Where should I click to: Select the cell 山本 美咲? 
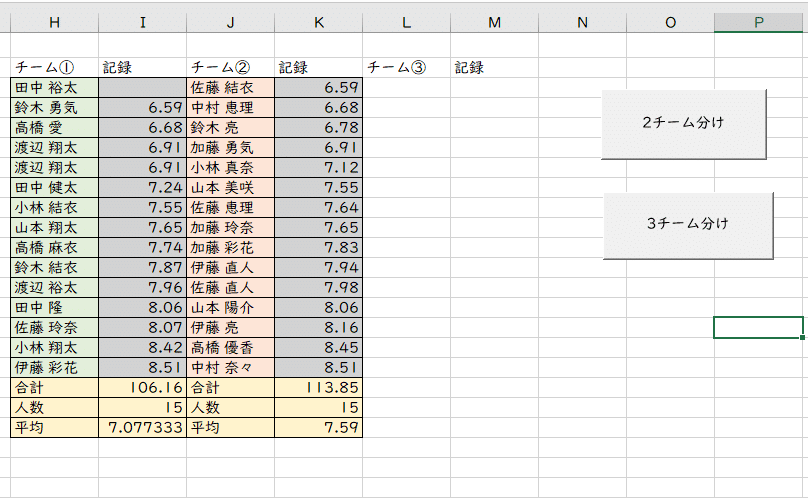230,188
